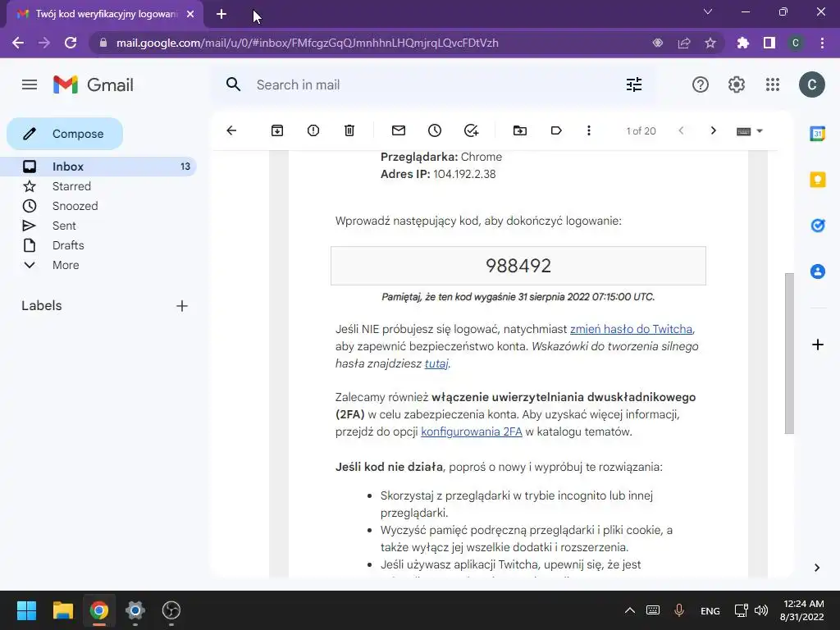840x630 pixels.
Task: Open Chrome profile C avatar
Action: 796,43
